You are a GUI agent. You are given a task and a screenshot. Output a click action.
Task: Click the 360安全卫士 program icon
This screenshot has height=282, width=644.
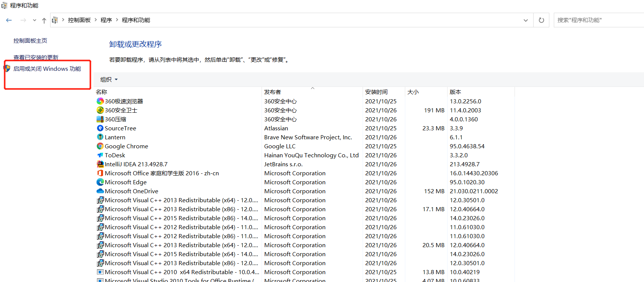tap(100, 110)
